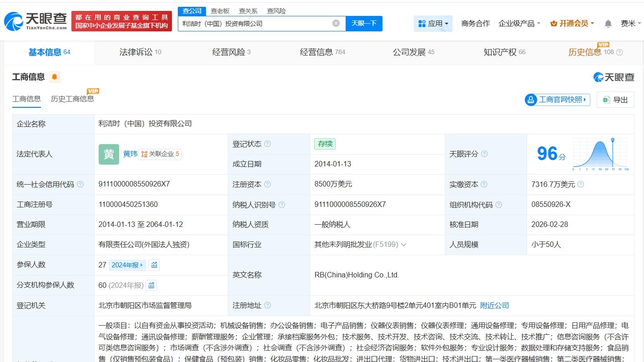Click the orange subscription bell beside 工商信息
Screen dimensions: 644x362
54,76
